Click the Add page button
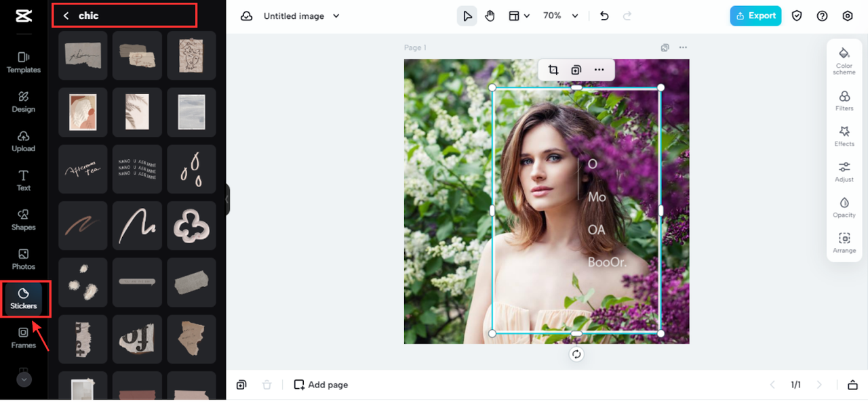Screen dimensions: 868x403 tap(321, 385)
